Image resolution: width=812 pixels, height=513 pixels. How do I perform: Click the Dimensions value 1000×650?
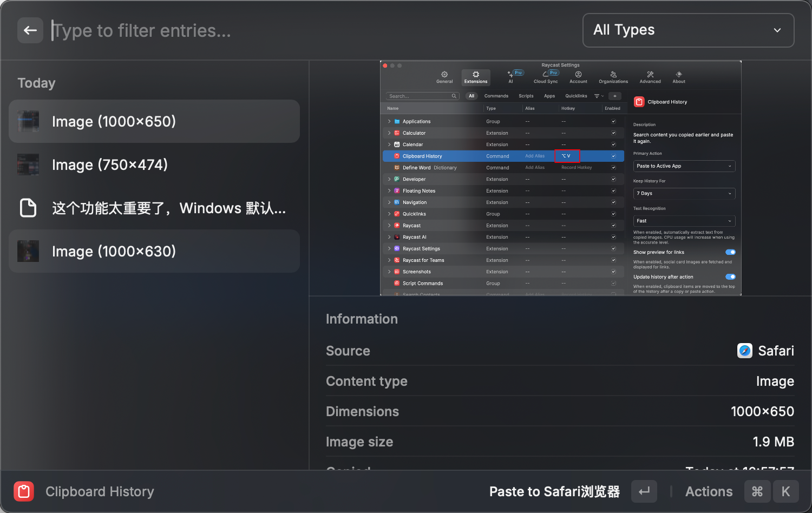click(x=762, y=411)
